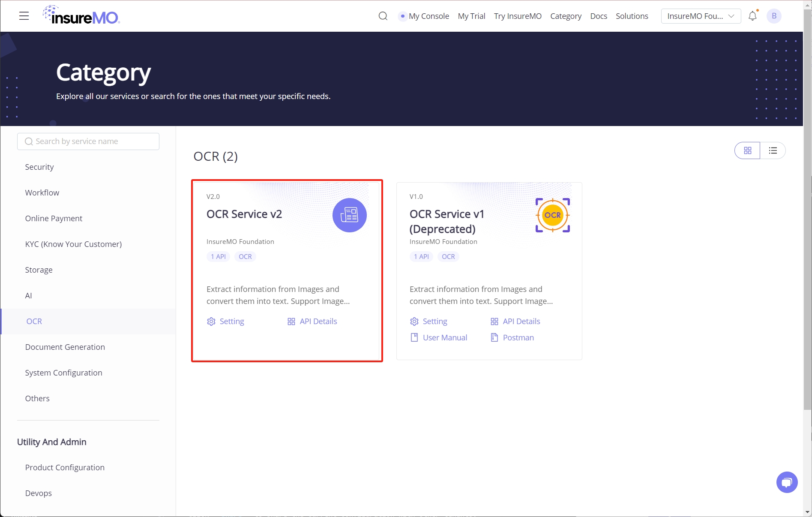
Task: Click the 1 API tag on OCR v2
Action: tap(219, 257)
